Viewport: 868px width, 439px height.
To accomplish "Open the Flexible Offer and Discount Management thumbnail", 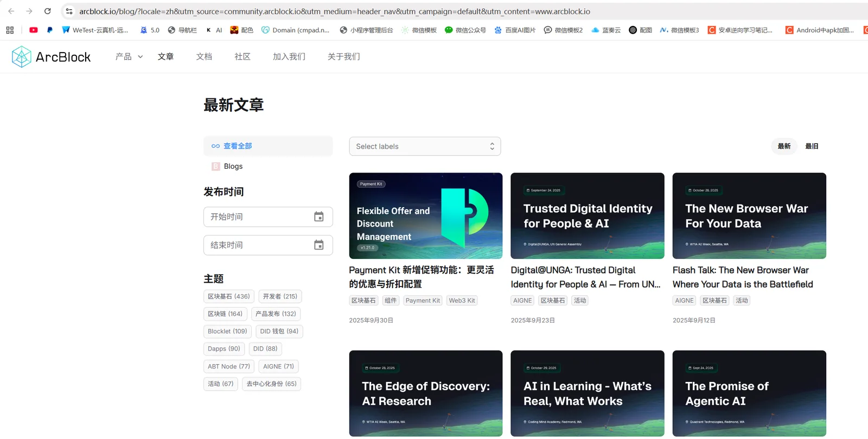I will point(426,215).
